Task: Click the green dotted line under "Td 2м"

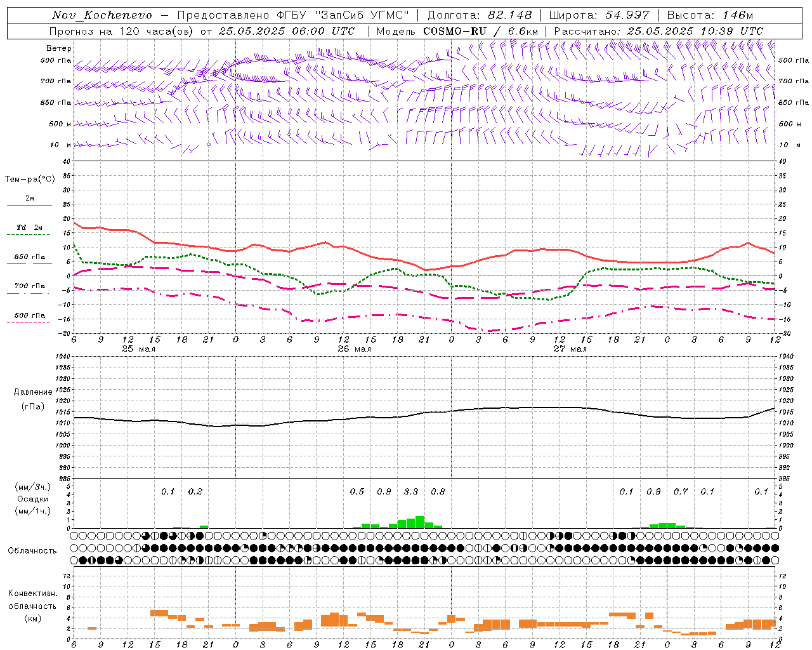Action: [x=28, y=235]
